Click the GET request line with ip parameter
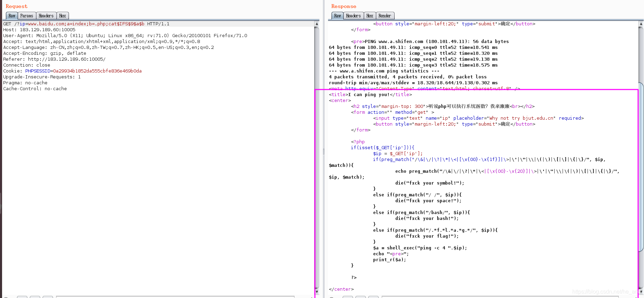 [x=86, y=24]
